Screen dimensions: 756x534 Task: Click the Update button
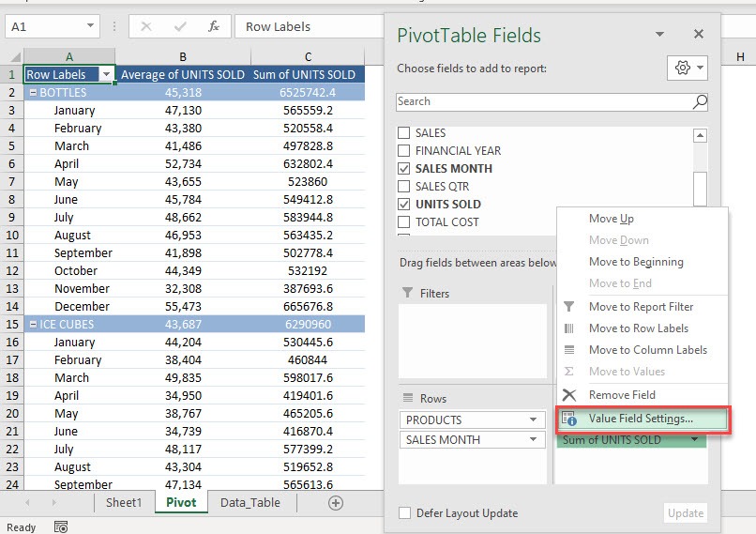coord(685,513)
